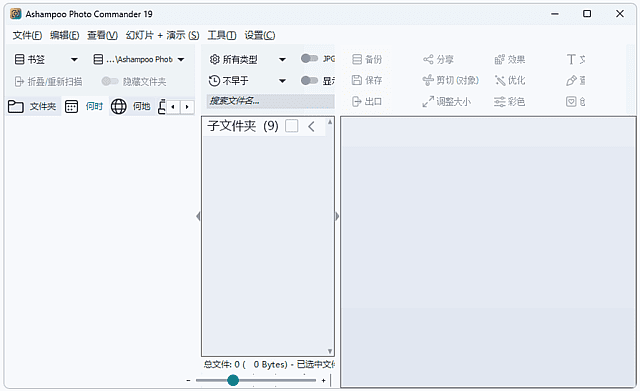Click the 所有类型 gear icon
Viewport: 640px width, 391px height.
click(x=214, y=60)
